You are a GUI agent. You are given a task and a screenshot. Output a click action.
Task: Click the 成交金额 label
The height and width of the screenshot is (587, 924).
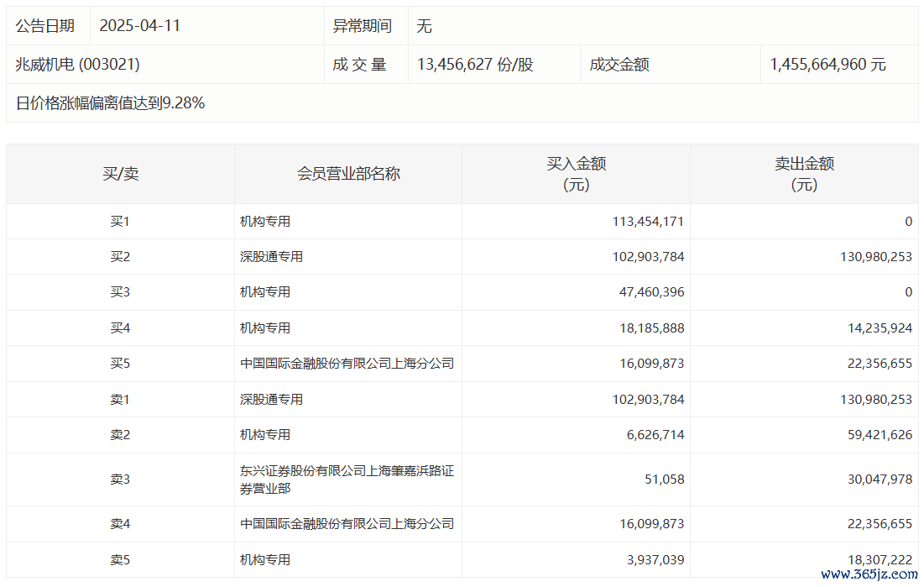tap(619, 65)
